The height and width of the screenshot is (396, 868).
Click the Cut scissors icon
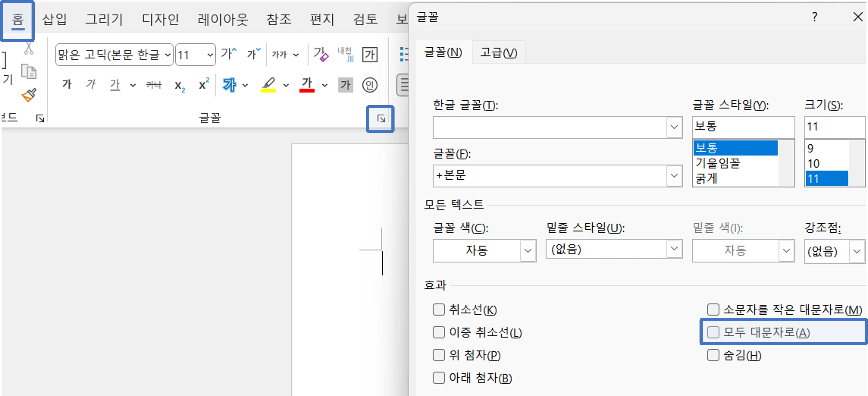(x=29, y=49)
